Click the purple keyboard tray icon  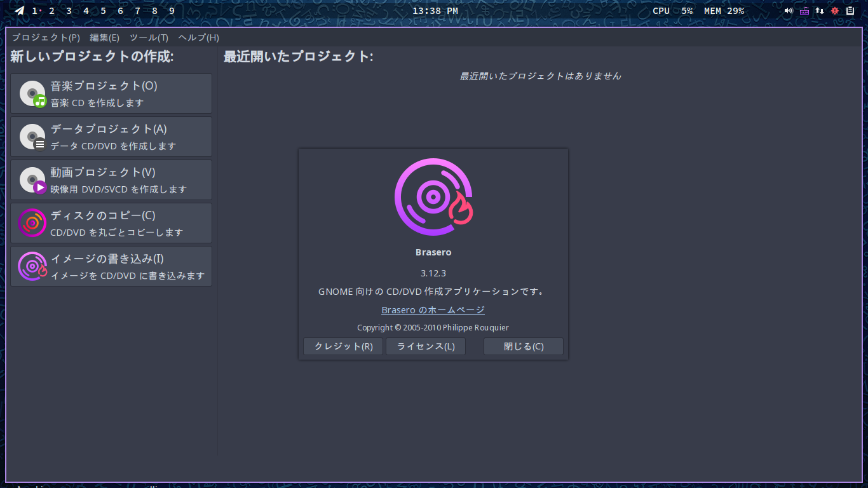804,11
